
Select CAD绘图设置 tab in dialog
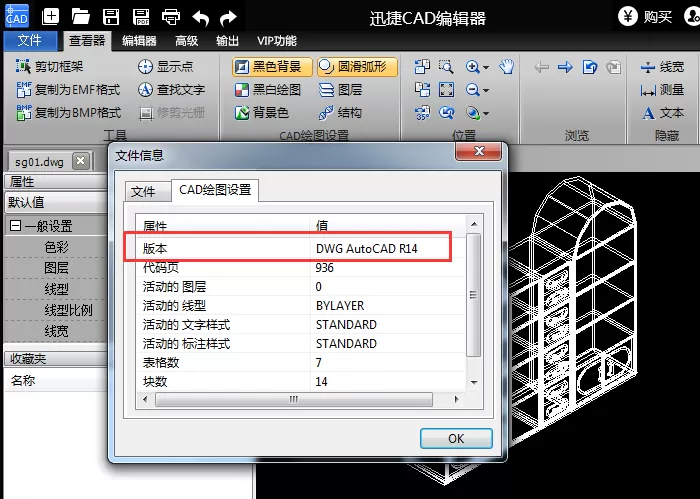tap(215, 190)
